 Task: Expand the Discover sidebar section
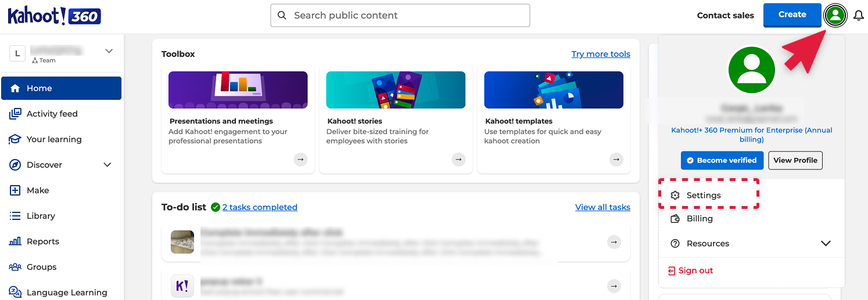pyautogui.click(x=107, y=165)
